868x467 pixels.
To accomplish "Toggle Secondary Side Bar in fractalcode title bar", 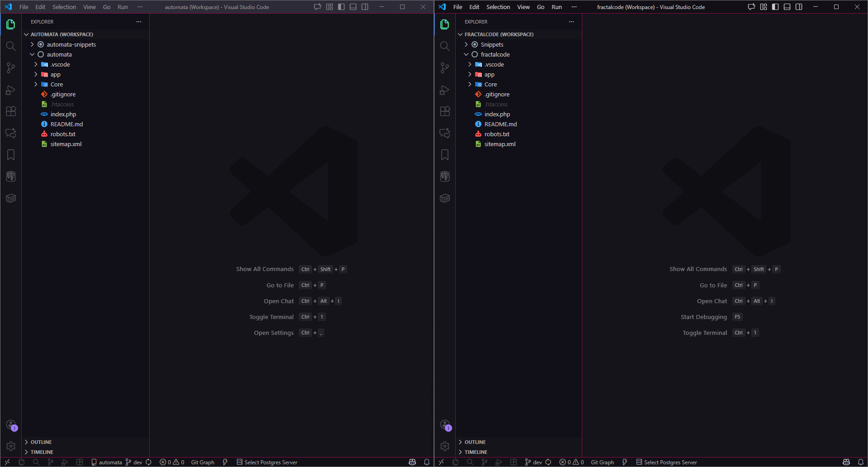I will pyautogui.click(x=799, y=7).
